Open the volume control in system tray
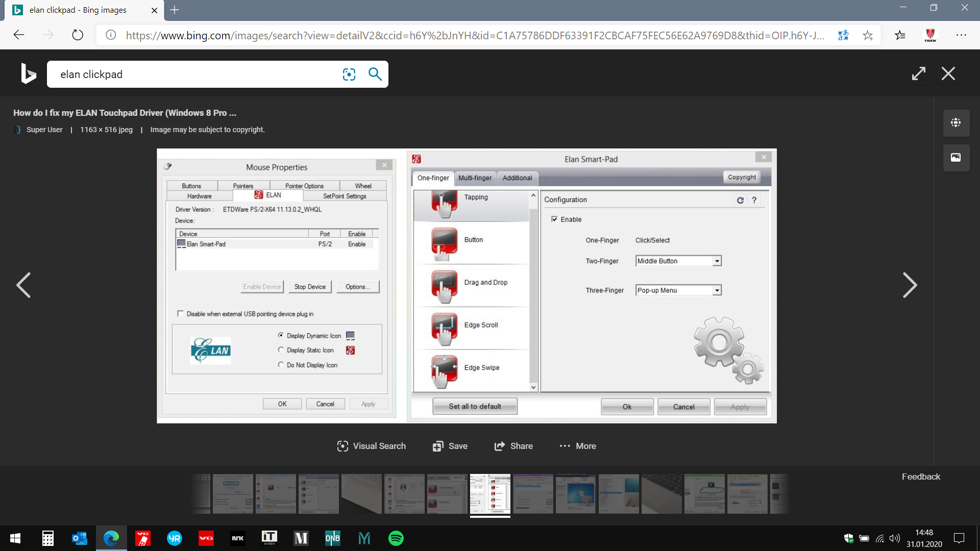 895,538
